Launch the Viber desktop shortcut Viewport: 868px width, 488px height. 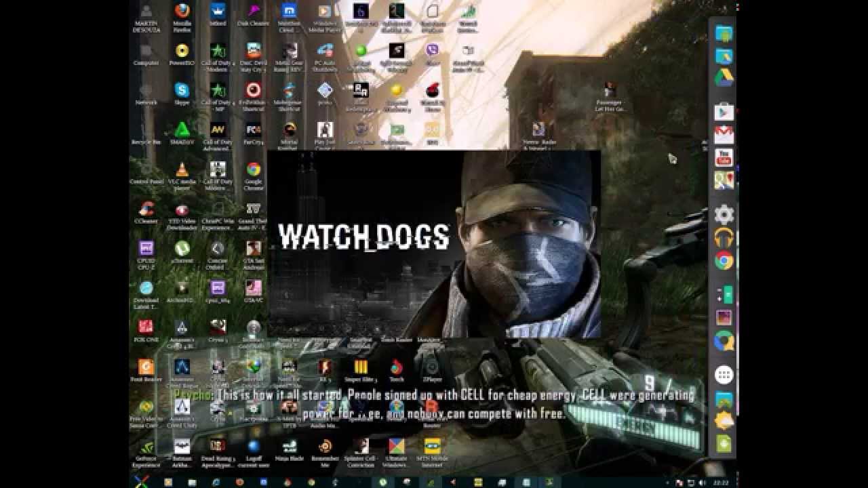(432, 53)
